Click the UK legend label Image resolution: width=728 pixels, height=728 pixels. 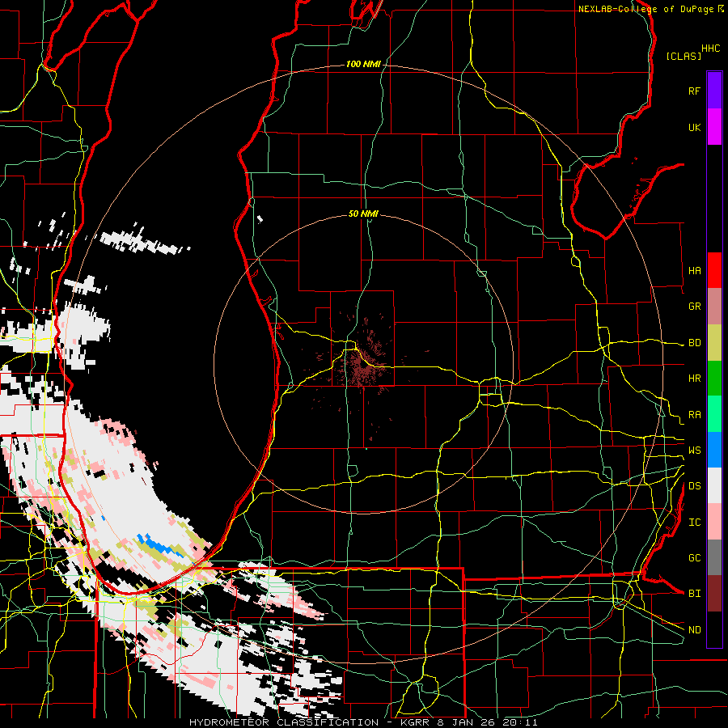(x=694, y=127)
